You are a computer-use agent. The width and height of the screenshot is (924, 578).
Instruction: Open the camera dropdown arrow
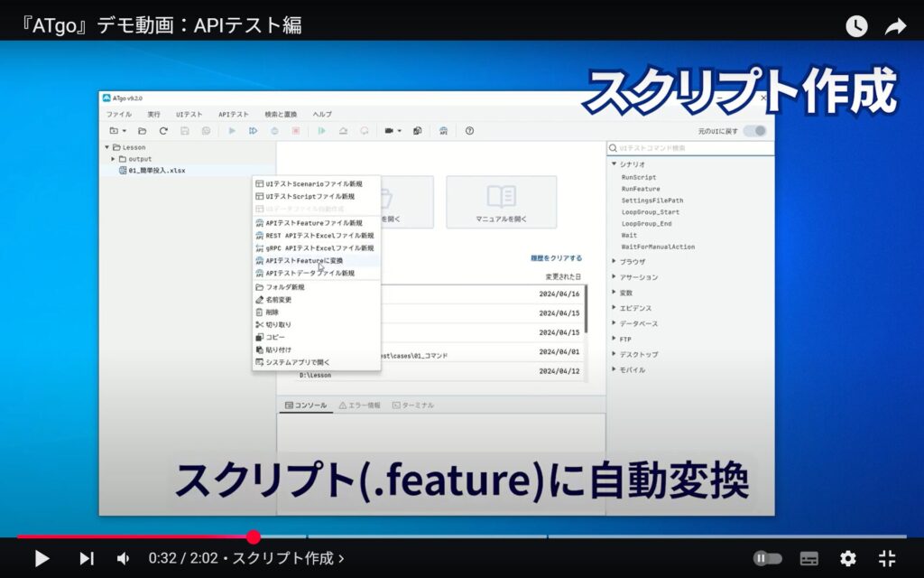click(x=400, y=131)
